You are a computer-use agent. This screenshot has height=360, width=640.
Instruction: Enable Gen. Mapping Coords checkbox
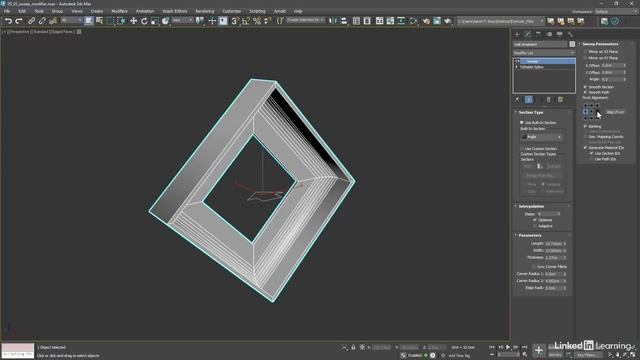click(585, 137)
